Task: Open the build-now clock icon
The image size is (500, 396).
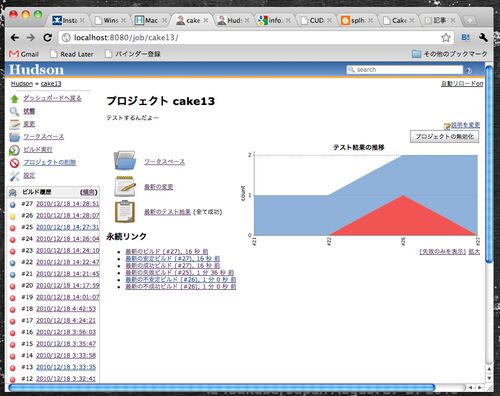Action: point(14,150)
